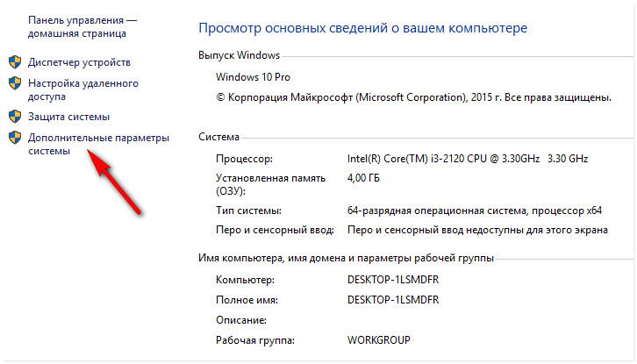Viewport: 637px width, 364px height.
Task: Click the 'Описание:' label
Action: coord(241,320)
